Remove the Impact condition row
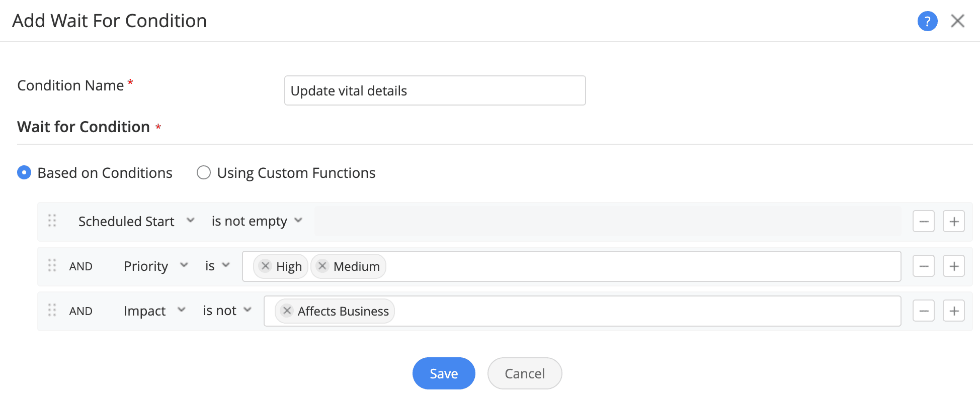Viewport: 980px width, 401px height. (x=923, y=311)
